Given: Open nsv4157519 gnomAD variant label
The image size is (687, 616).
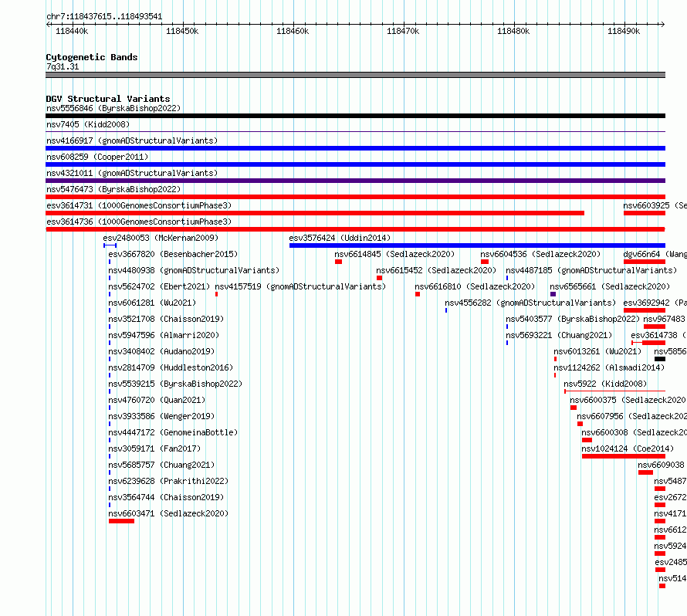Looking at the screenshot, I should [300, 286].
